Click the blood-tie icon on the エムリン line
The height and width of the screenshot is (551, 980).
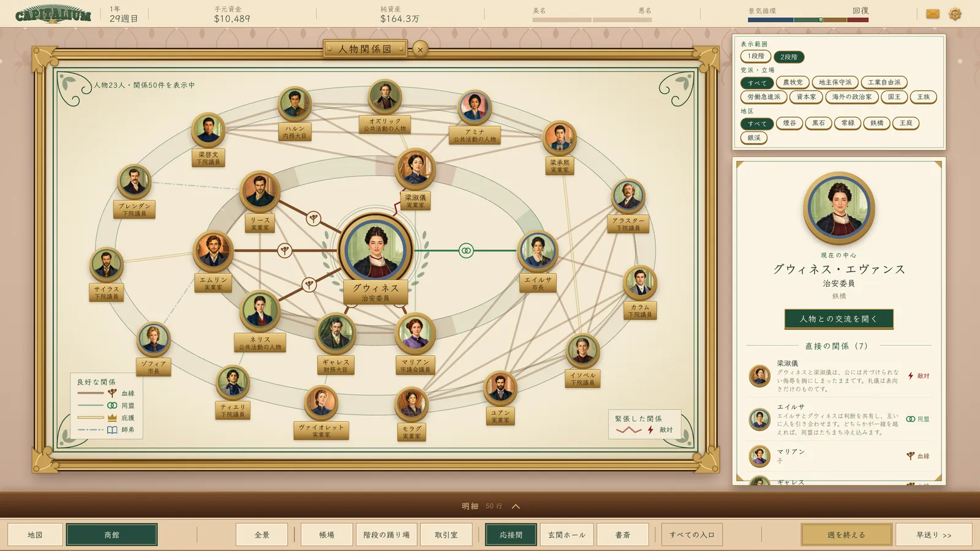(284, 250)
